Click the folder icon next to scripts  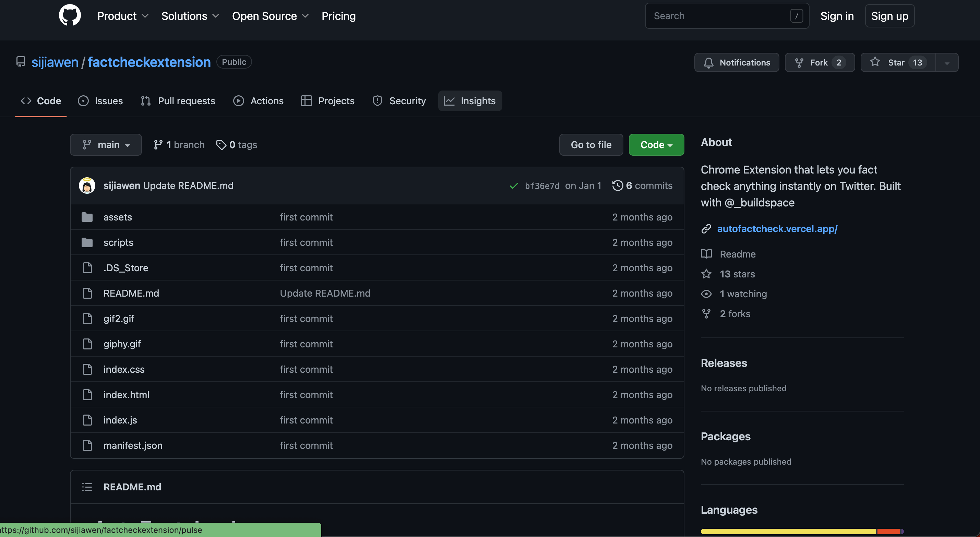click(87, 242)
